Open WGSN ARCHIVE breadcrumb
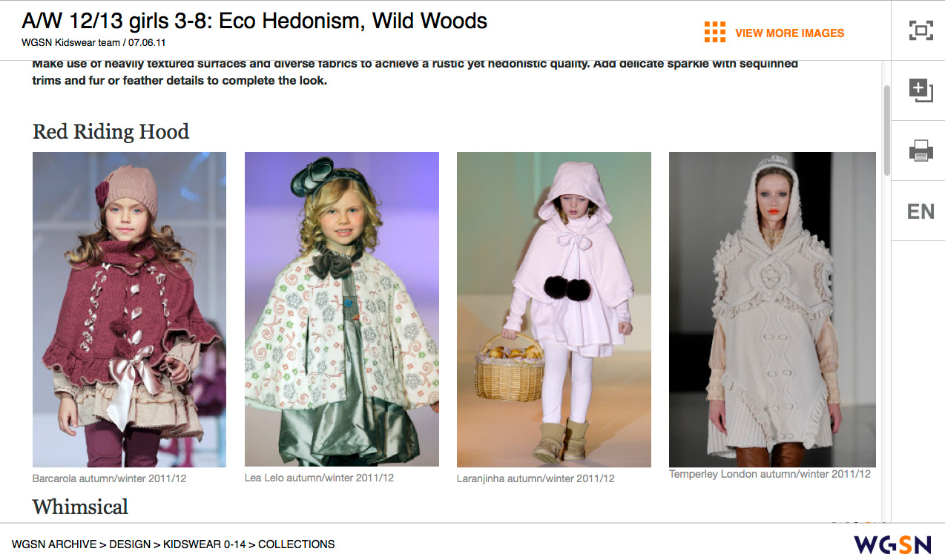 54,544
